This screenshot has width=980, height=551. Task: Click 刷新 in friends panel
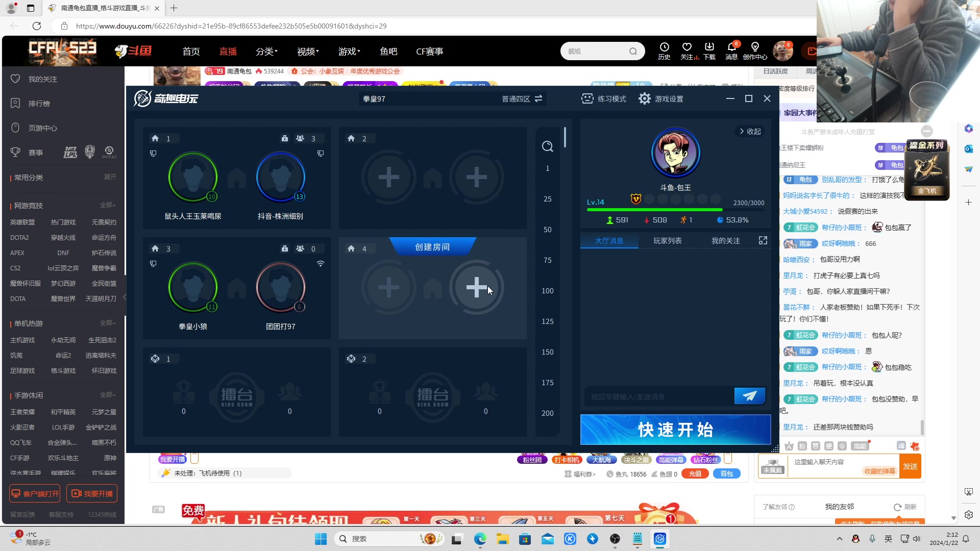point(905,507)
